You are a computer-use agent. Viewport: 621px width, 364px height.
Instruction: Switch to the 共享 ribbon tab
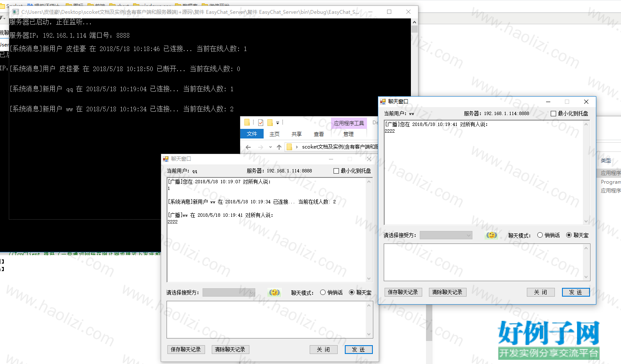297,134
